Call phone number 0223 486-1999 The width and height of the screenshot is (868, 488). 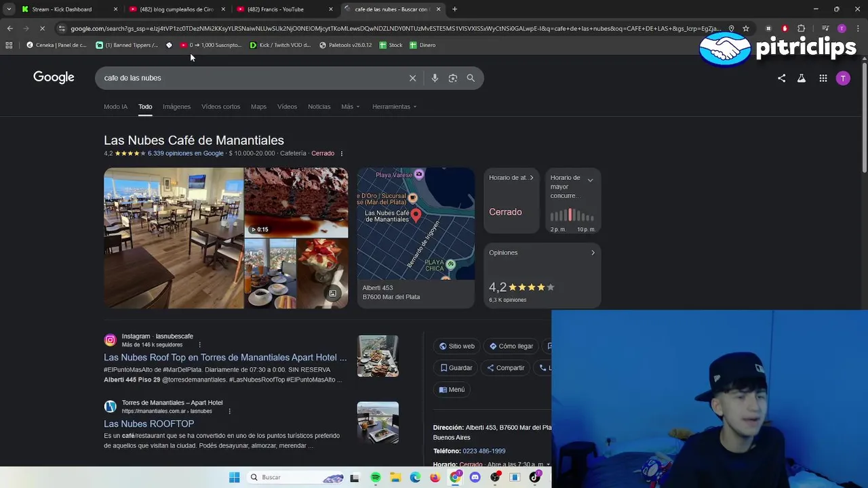pyautogui.click(x=484, y=451)
